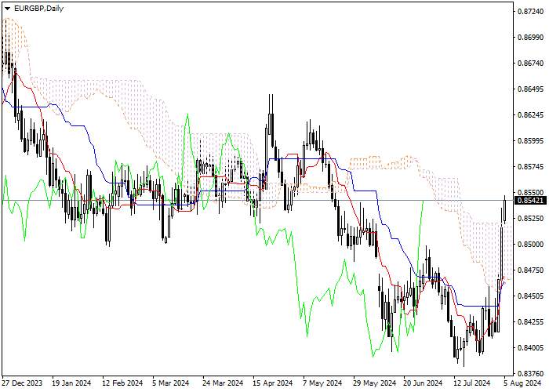Select the current price label 0.85421
549x392 pixels.
pos(531,201)
